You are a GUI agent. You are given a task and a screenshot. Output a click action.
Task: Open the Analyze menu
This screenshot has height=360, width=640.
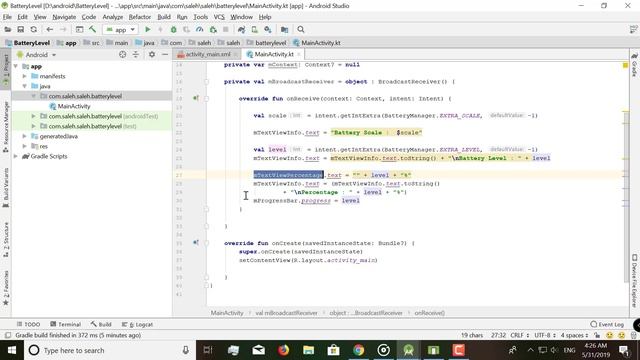point(112,17)
